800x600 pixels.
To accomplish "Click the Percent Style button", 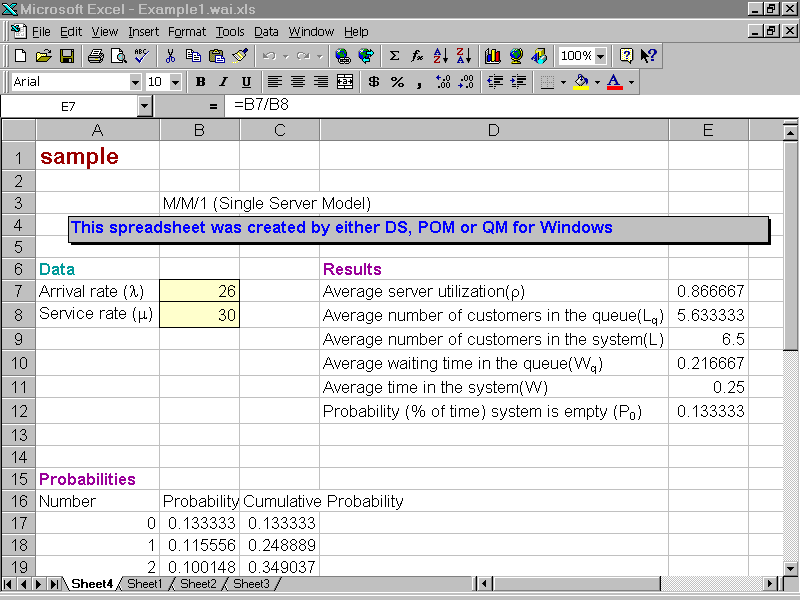I will [x=397, y=82].
